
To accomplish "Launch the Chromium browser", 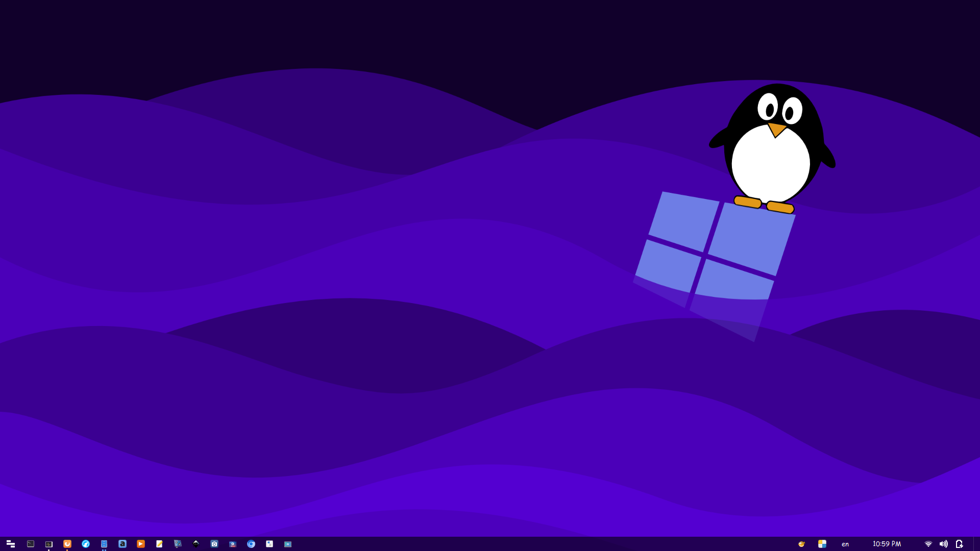I will (x=251, y=544).
